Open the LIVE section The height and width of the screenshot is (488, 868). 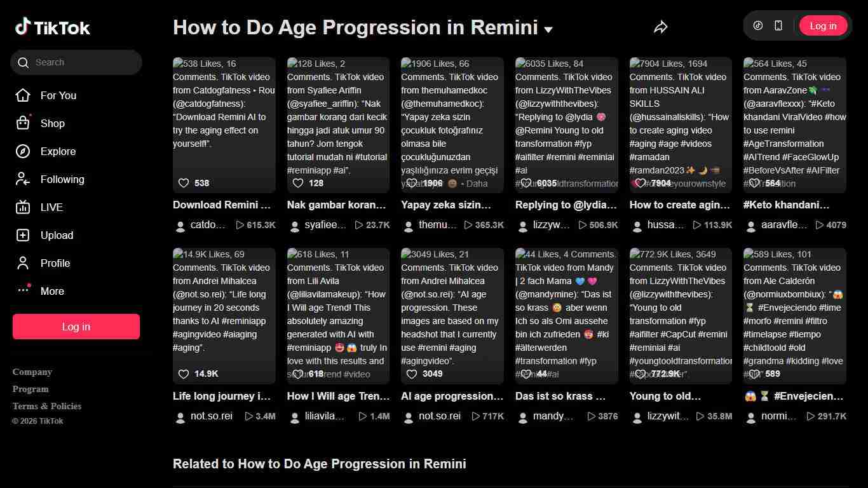coord(51,207)
